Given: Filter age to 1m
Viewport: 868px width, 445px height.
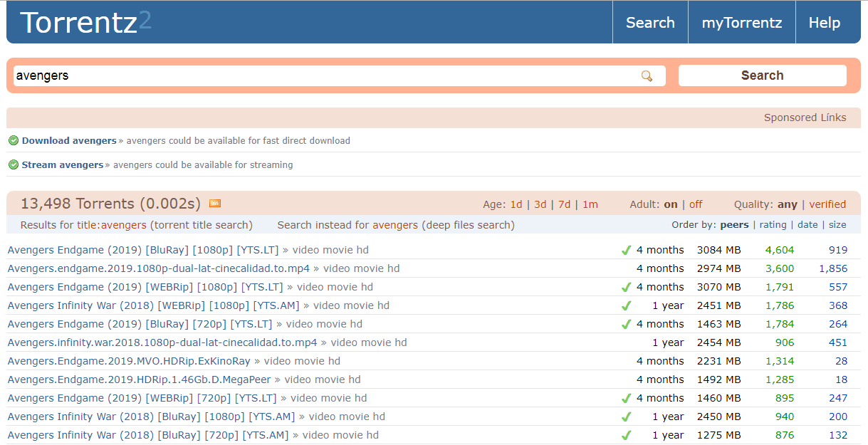Looking at the screenshot, I should pos(590,204).
